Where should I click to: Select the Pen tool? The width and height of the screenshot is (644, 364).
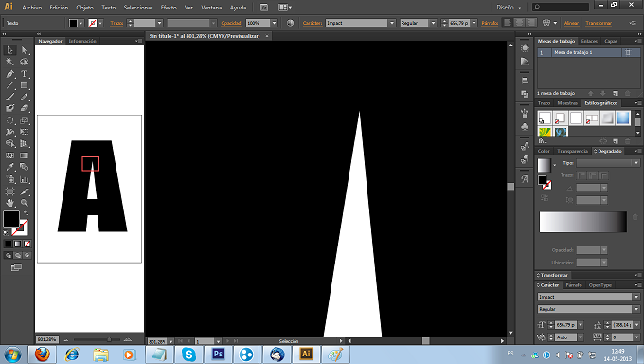(x=9, y=74)
